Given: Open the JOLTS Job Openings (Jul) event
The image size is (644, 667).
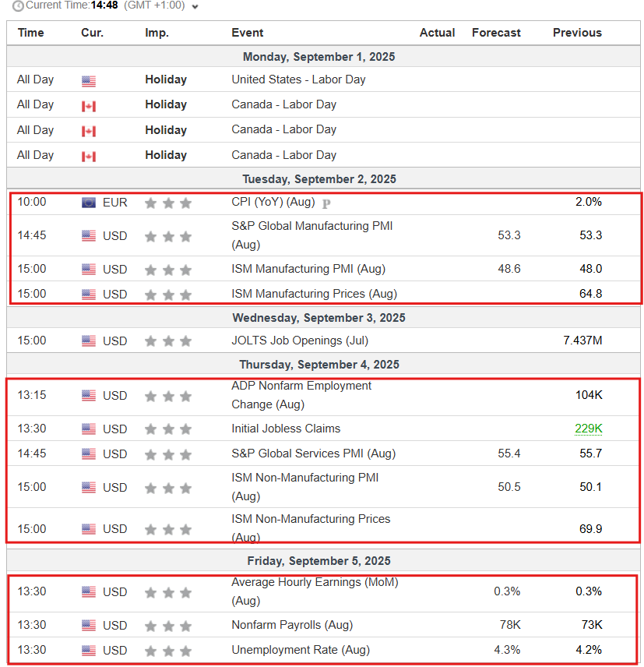Looking at the screenshot, I should click(x=300, y=341).
